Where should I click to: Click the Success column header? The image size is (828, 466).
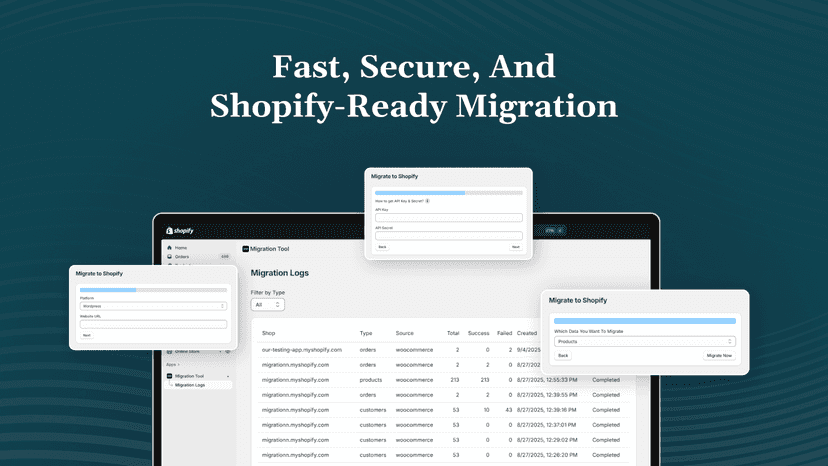pyautogui.click(x=478, y=333)
